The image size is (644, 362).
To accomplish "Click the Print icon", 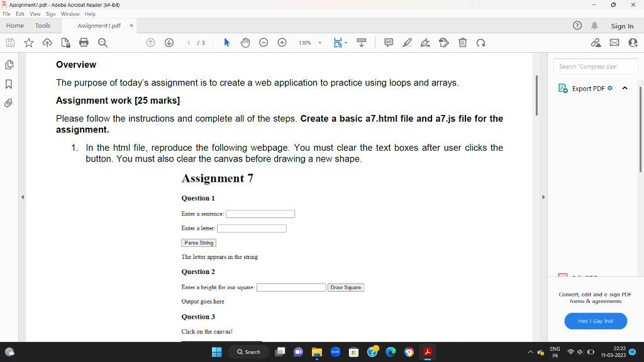I will coord(84,42).
